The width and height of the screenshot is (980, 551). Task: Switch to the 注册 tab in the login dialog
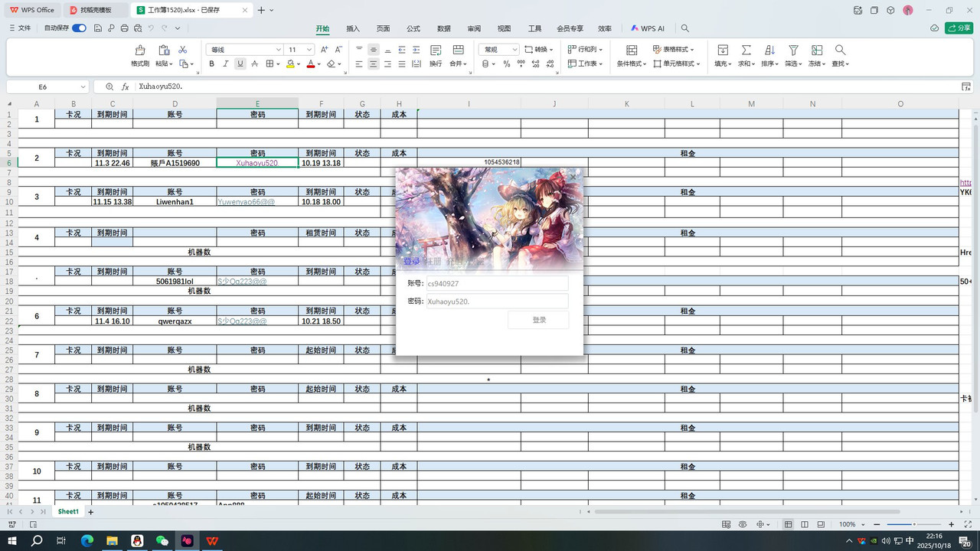click(433, 262)
